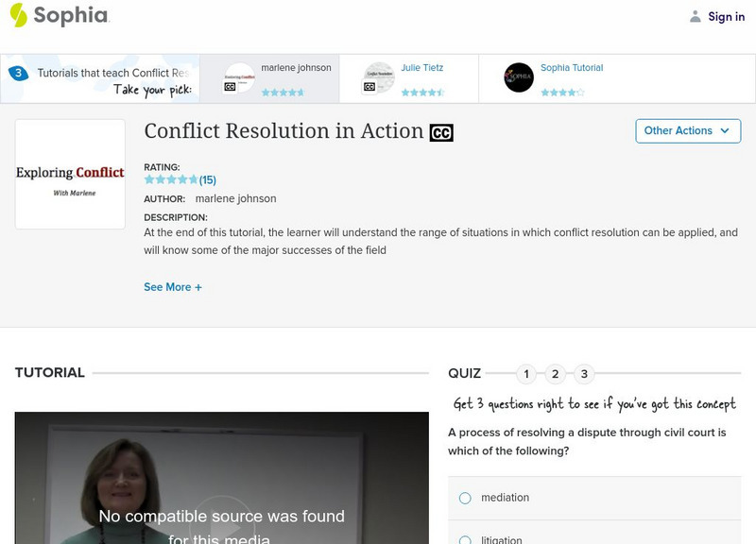Viewport: 756px width, 544px height.
Task: Click the Conflict Resolution in Action title
Action: point(283,131)
